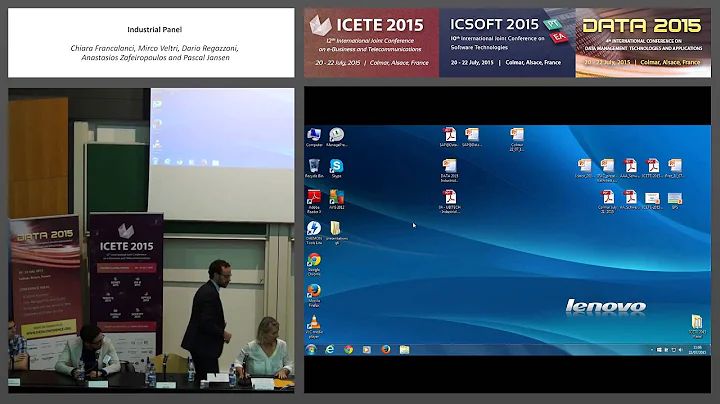Open the ICETE 2015 Panel folder

pos(697,327)
